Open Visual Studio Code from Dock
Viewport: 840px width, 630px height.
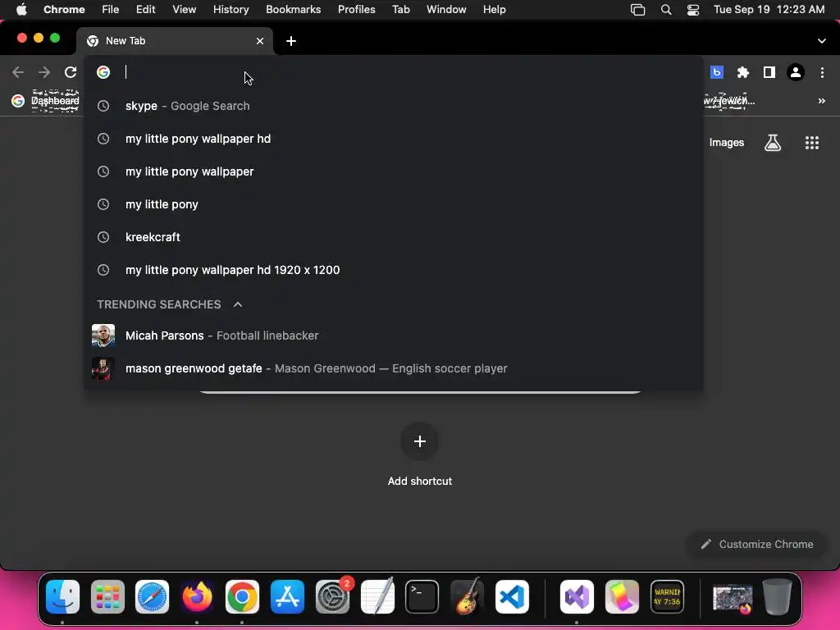point(512,596)
